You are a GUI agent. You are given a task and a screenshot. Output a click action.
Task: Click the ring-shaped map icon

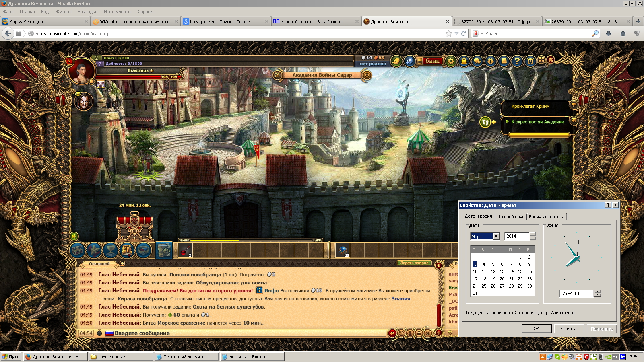tap(144, 250)
